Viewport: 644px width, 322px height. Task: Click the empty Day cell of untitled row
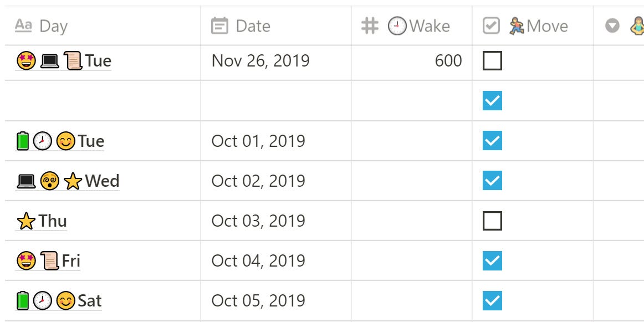coord(103,101)
